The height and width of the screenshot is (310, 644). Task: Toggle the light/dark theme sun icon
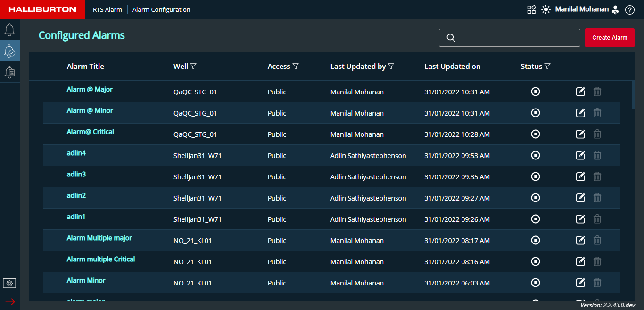(546, 9)
